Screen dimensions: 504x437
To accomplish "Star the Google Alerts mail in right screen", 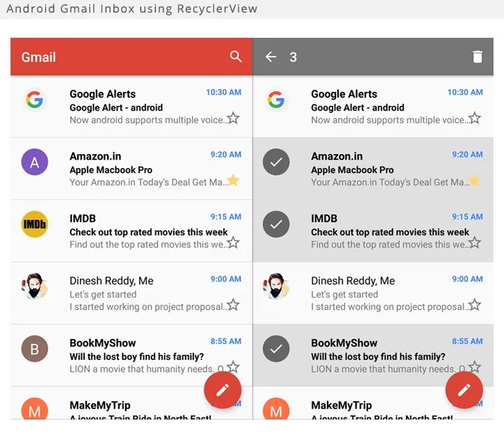I will coord(475,118).
